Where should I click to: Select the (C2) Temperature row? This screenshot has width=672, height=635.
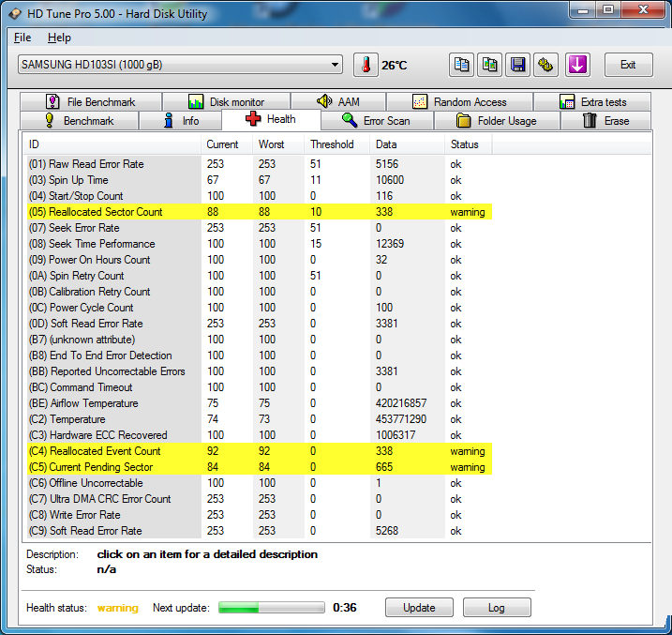click(260, 419)
